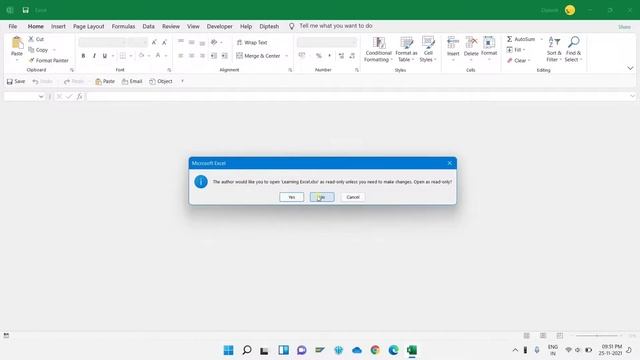This screenshot has height=360, width=640.
Task: Open the Fill dropdown
Action: tap(516, 50)
